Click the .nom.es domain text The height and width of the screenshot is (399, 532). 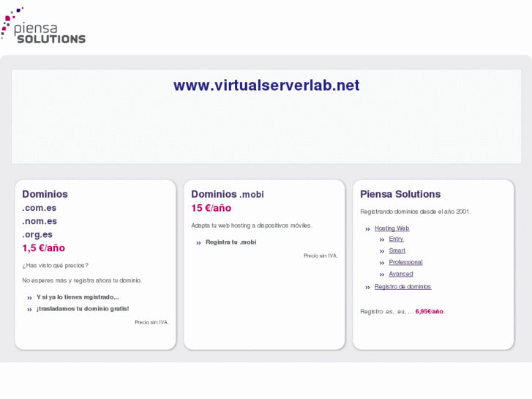point(40,221)
